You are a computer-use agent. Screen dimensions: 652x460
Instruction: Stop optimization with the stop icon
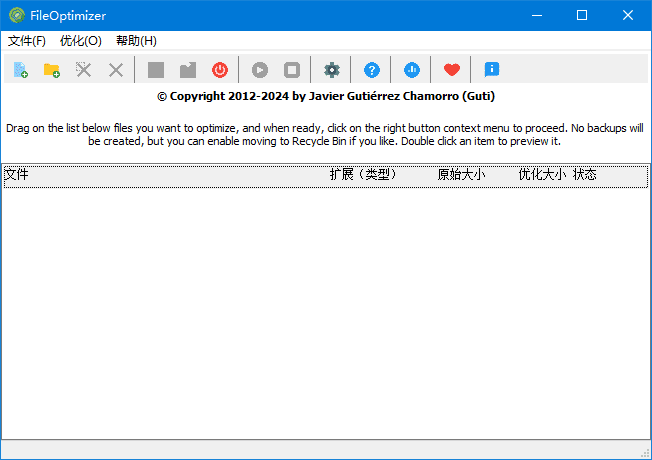click(292, 70)
